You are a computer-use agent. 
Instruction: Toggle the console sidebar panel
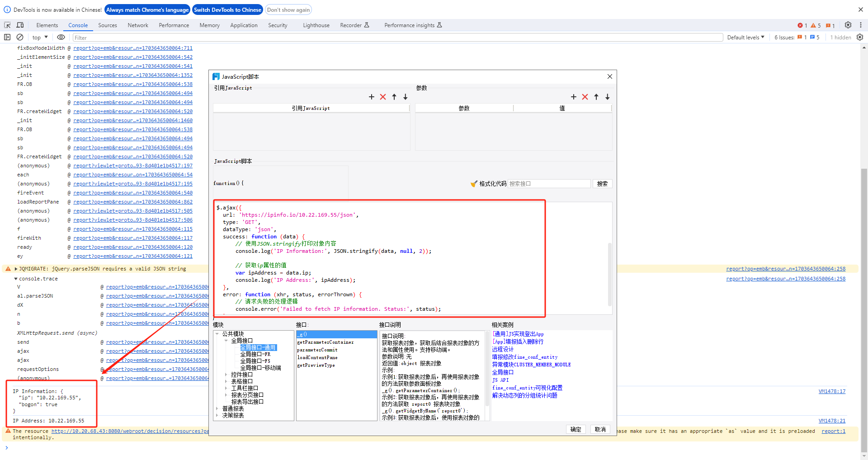click(x=7, y=37)
